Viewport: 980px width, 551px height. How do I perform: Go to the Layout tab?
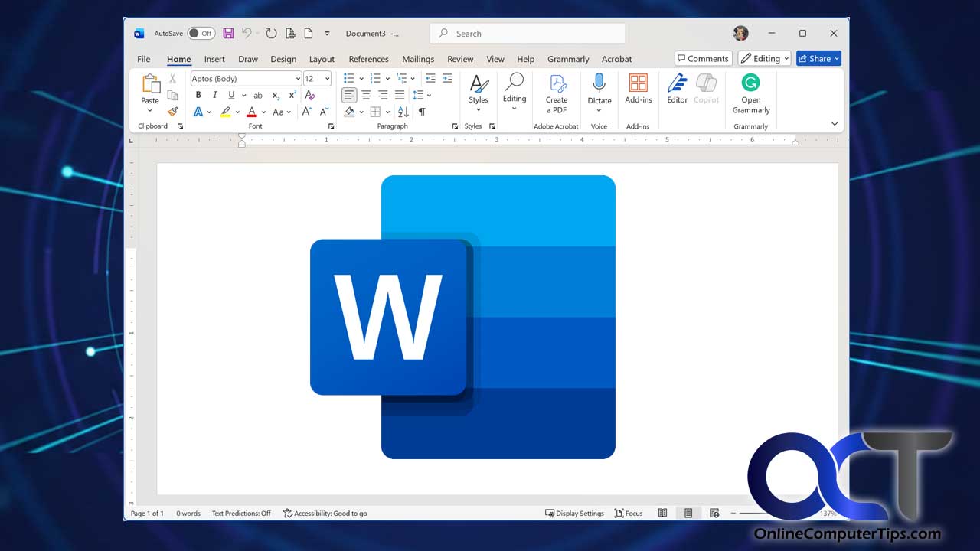322,59
